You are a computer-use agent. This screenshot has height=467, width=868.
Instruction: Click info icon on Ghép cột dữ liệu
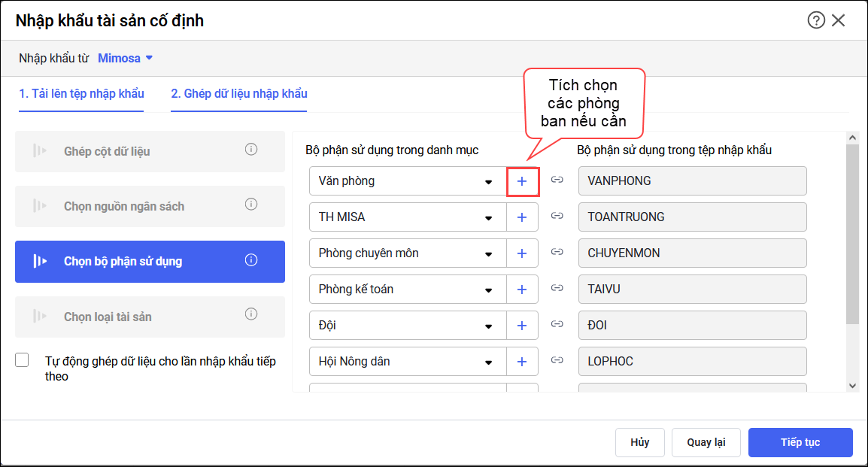click(251, 150)
